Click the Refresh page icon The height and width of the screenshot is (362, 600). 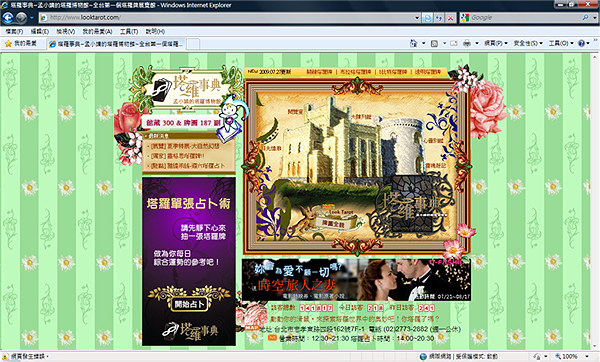439,18
